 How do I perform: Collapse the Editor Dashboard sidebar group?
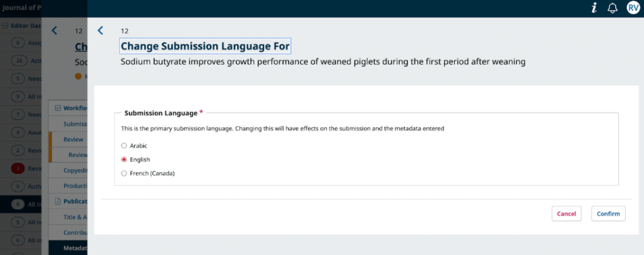coord(25,26)
